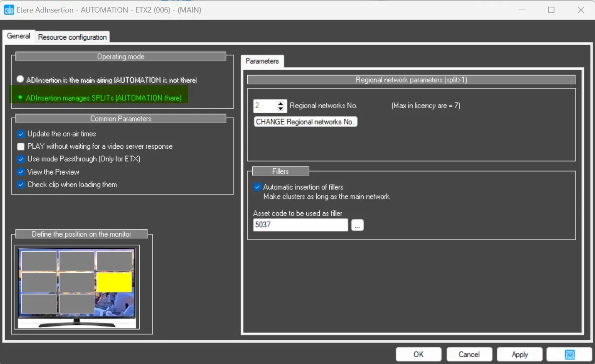
Task: Select the yellow monitor position cell
Action: pyautogui.click(x=114, y=282)
